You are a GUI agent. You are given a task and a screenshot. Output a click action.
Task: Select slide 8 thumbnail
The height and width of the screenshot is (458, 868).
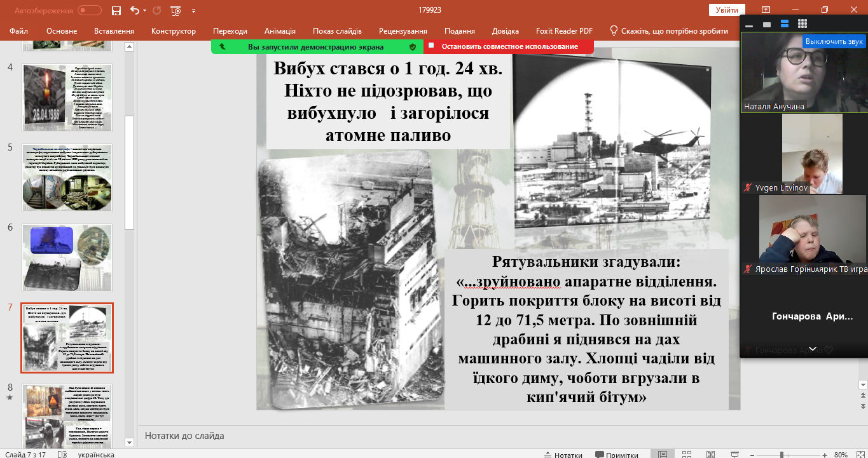[x=67, y=416]
